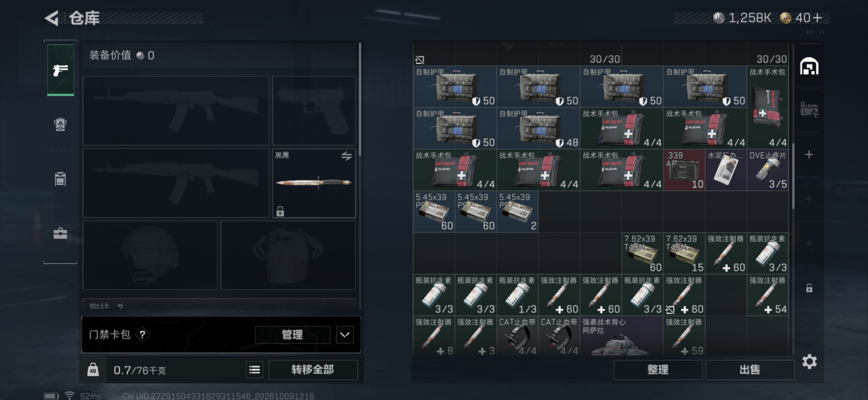Select the main stash house icon
Screen dimensions: 868x400
tap(809, 66)
